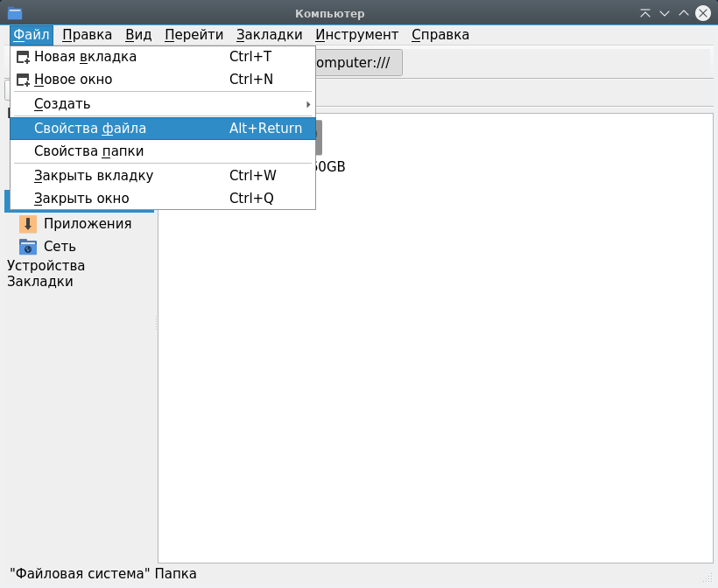Click the keep-above arrow icon in title bar
Image resolution: width=718 pixels, height=588 pixels.
click(x=645, y=13)
